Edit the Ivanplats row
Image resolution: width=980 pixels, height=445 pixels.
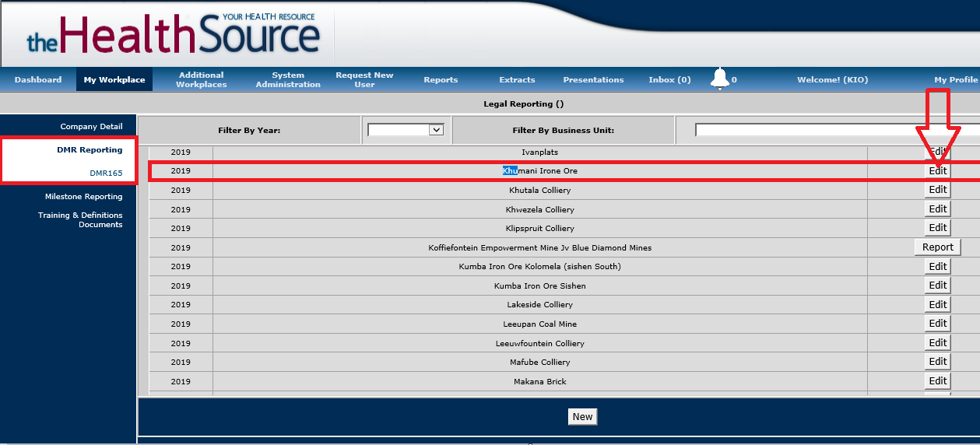click(938, 152)
